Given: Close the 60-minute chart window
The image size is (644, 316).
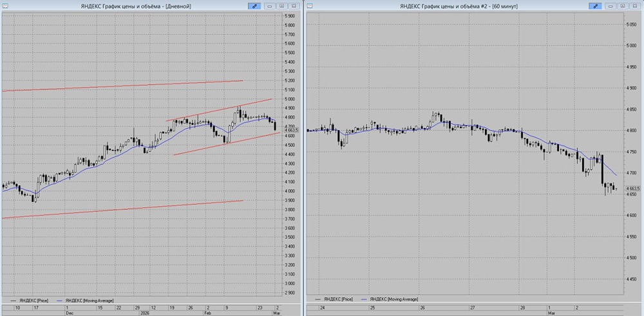Looking at the screenshot, I should [x=634, y=6].
